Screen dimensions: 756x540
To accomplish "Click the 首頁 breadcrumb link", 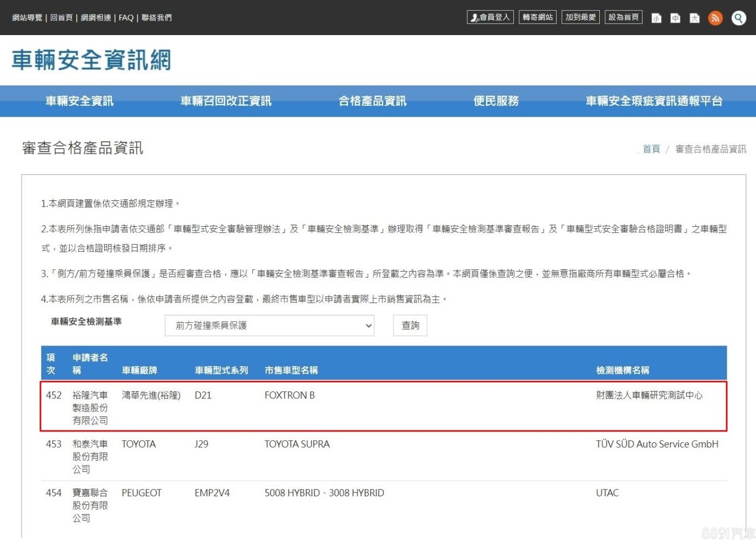I will 651,149.
